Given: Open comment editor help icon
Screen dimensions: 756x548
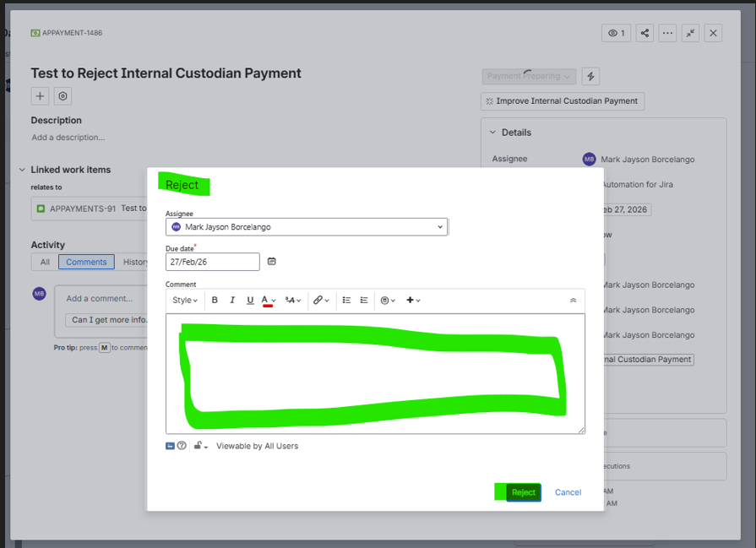Looking at the screenshot, I should (182, 445).
